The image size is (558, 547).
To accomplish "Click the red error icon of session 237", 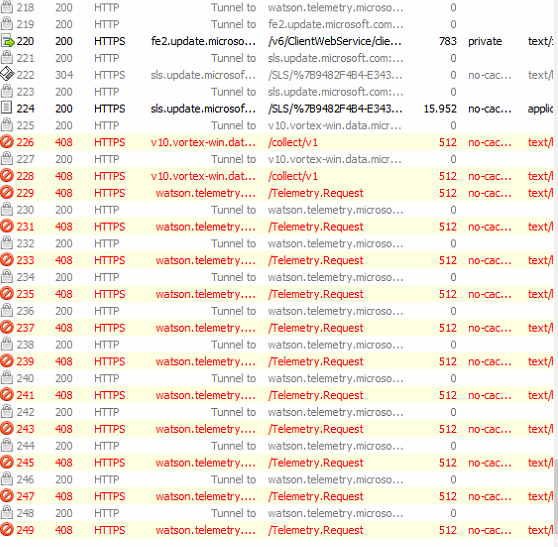I will (x=7, y=327).
